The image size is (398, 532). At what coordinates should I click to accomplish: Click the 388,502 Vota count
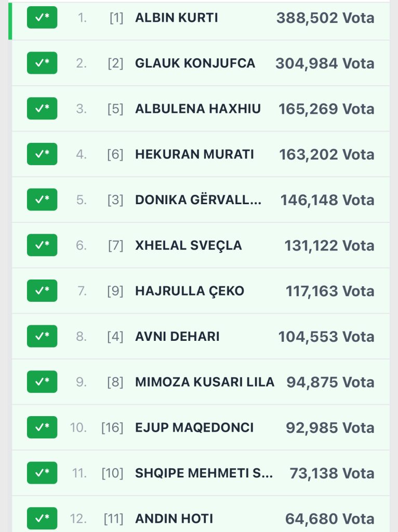(x=325, y=18)
